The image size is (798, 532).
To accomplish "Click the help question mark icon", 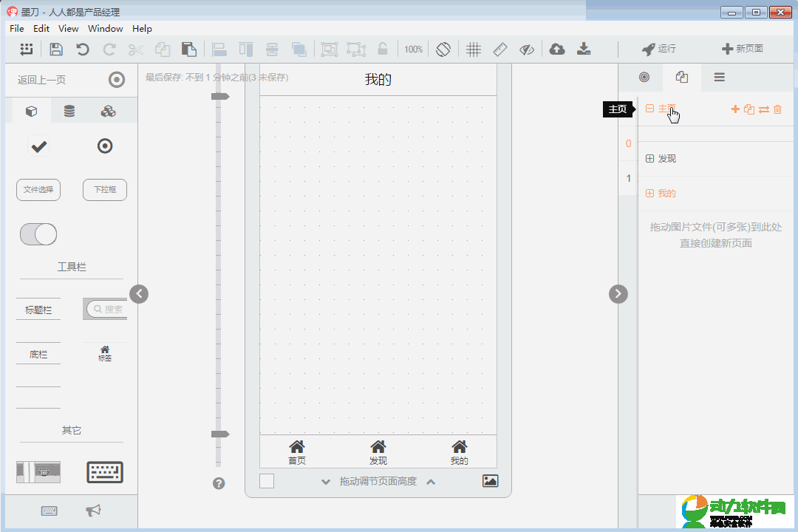I will [x=219, y=483].
